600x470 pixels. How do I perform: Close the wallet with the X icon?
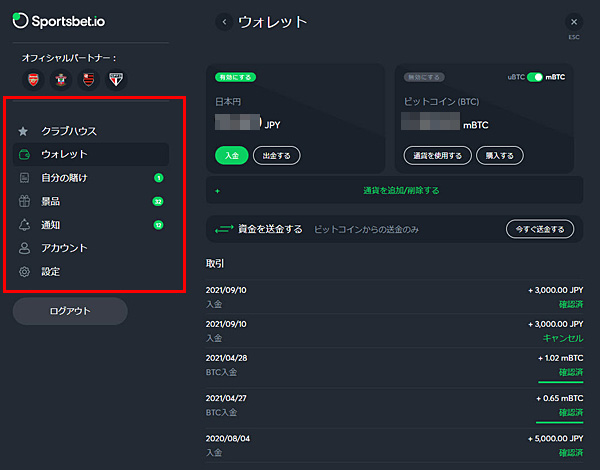(x=573, y=21)
